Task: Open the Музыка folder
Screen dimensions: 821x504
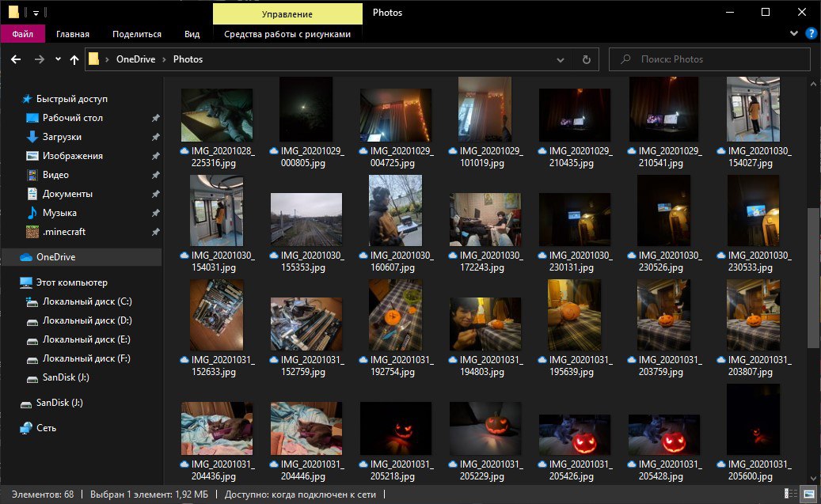Action: click(59, 213)
